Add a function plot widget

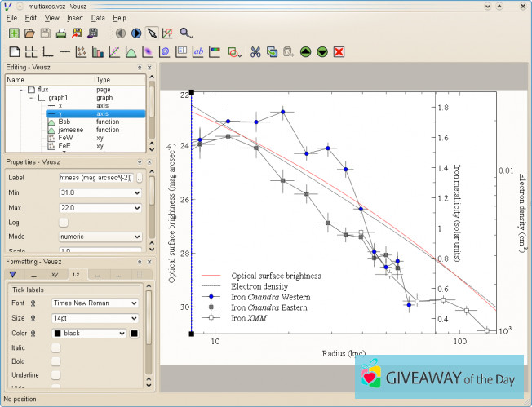click(131, 52)
